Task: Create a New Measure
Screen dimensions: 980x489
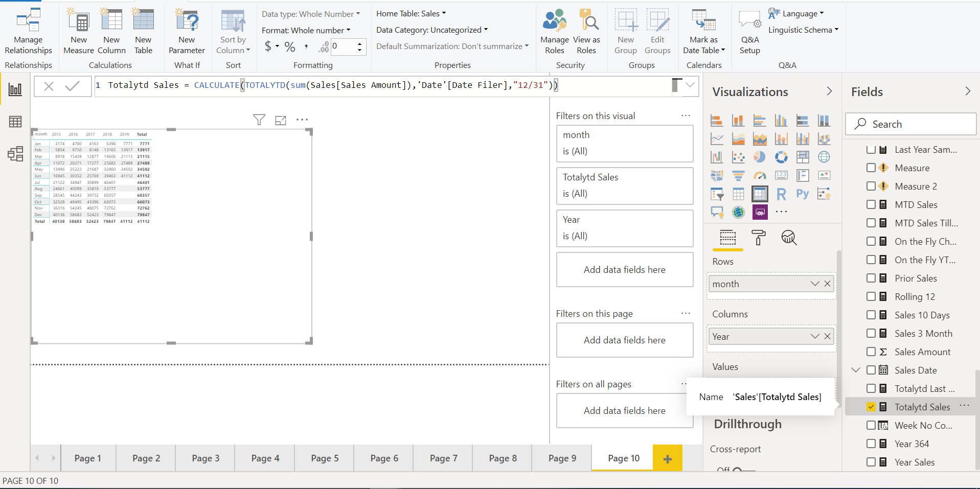Action: click(x=79, y=31)
